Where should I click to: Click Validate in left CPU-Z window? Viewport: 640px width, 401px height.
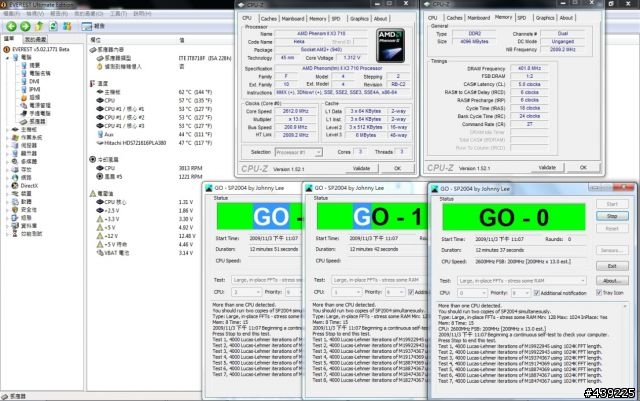[361, 168]
